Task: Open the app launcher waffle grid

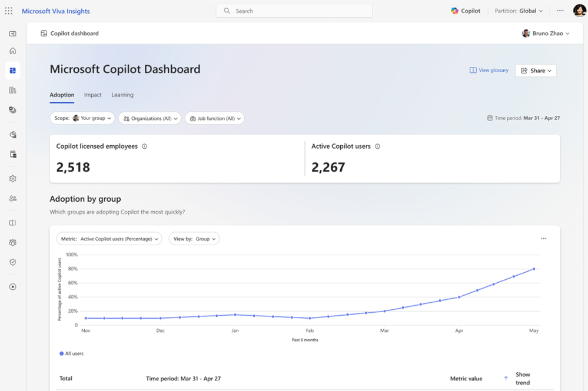Action: (x=9, y=11)
